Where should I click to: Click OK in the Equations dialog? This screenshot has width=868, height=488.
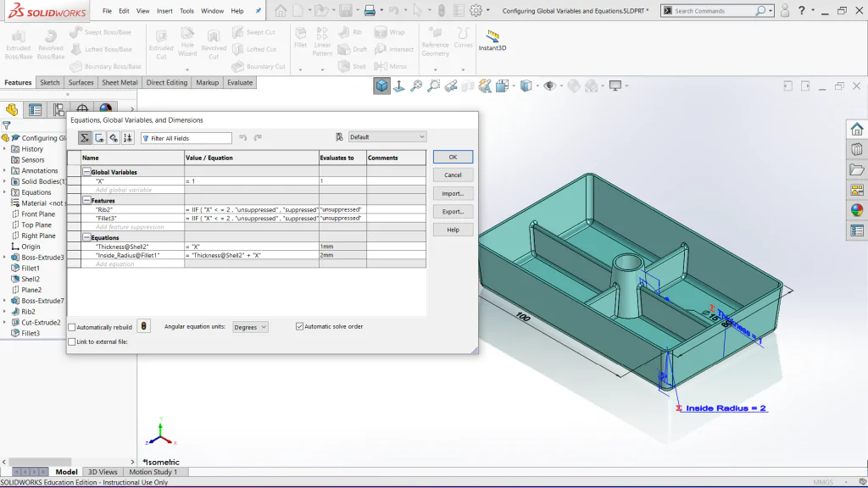click(453, 157)
